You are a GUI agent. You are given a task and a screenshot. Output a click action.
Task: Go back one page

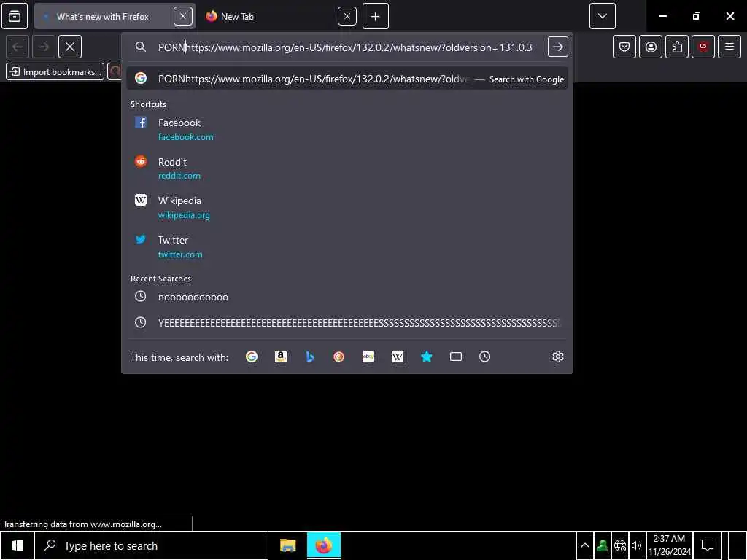[x=18, y=47]
